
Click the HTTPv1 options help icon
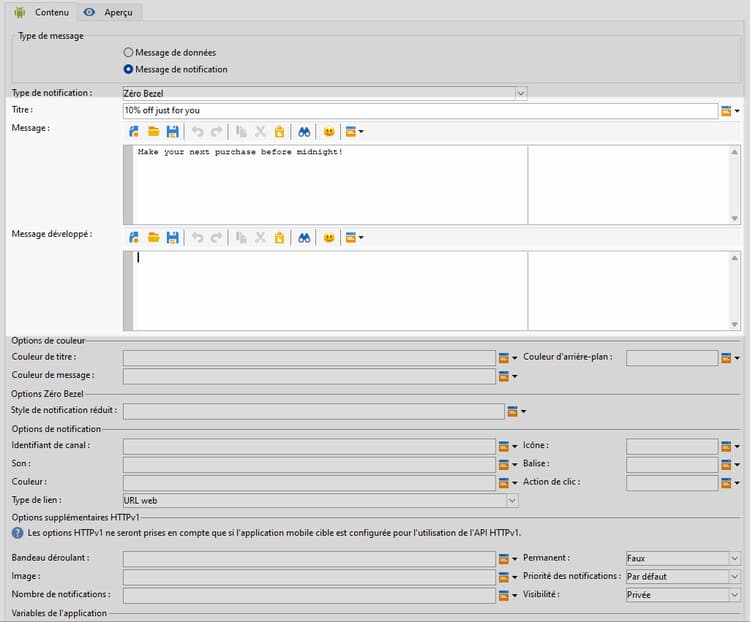[x=18, y=533]
